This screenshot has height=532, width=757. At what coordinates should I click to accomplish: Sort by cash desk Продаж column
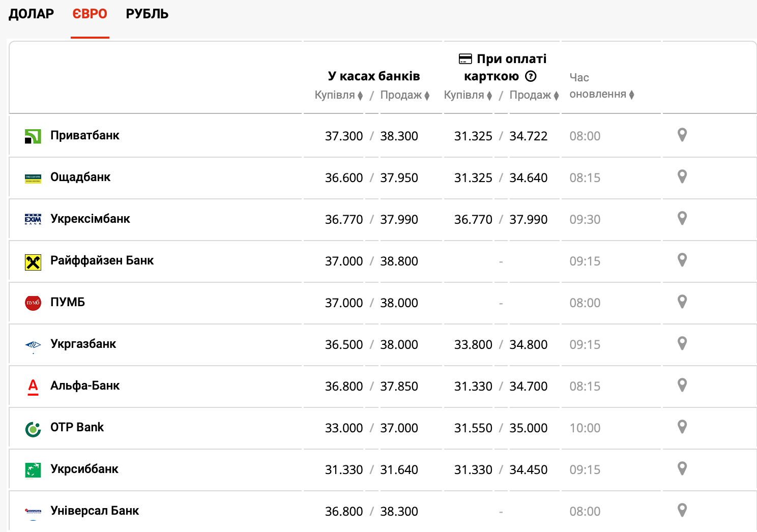404,95
